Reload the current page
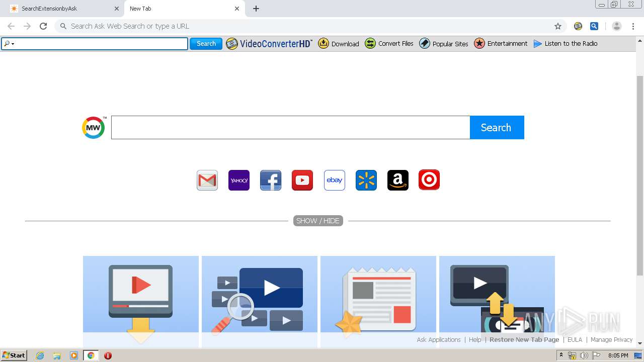This screenshot has width=644, height=362. click(x=43, y=26)
